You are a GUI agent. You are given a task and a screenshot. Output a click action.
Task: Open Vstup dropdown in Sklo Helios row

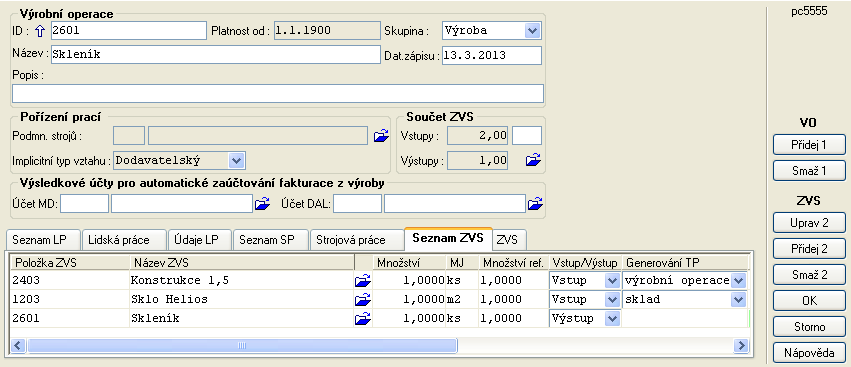click(x=612, y=299)
